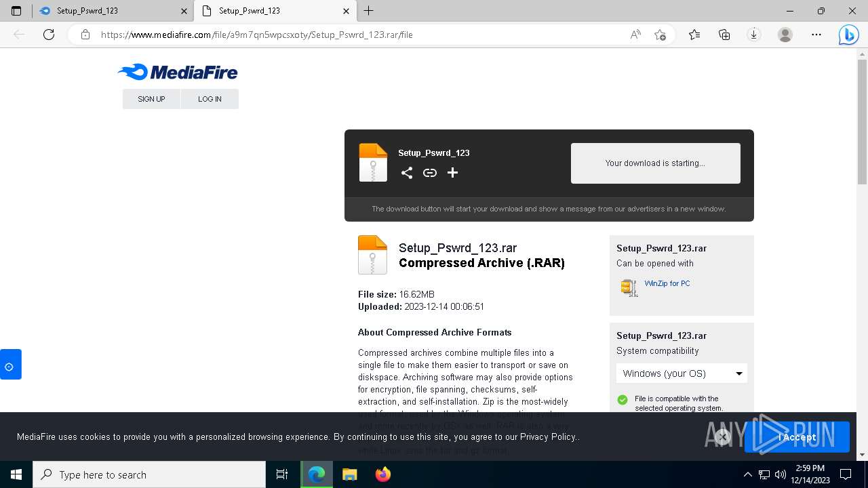Viewport: 868px width, 488px height.
Task: Click the taskbar clock 2:59 PM
Action: coord(810,468)
